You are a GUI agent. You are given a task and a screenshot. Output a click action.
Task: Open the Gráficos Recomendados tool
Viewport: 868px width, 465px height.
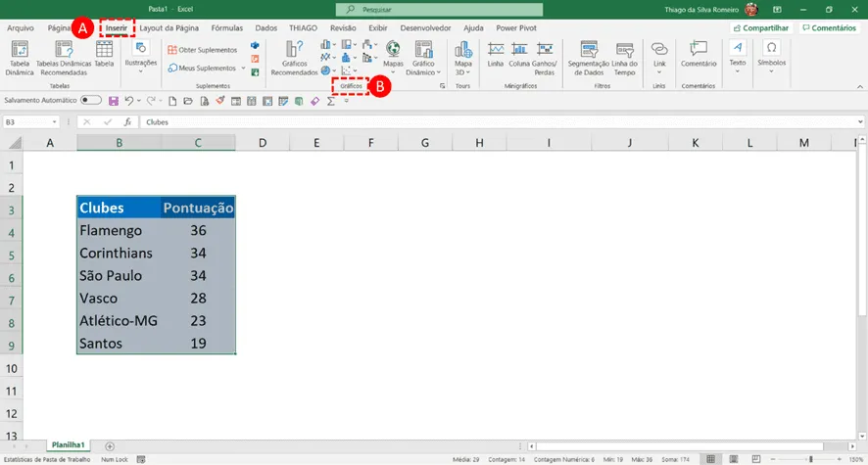click(x=294, y=58)
